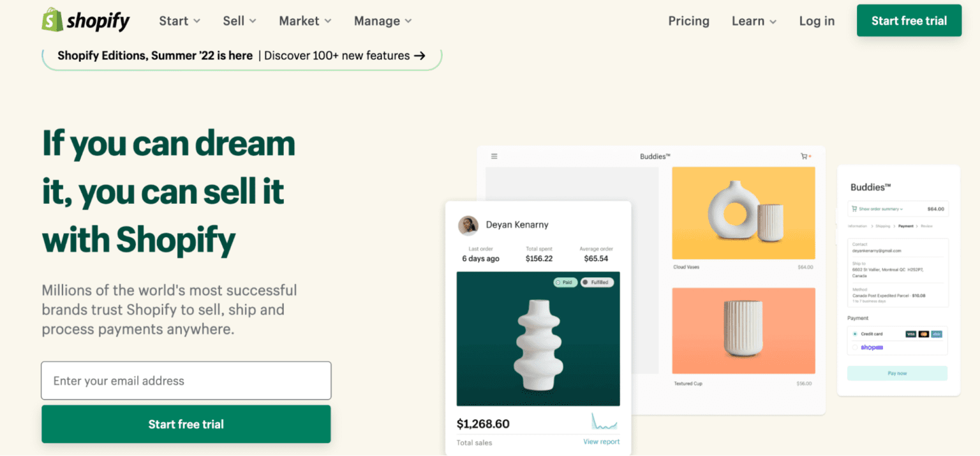Click the cart icon beside Show order summary
Screen dimensions: 980x456
pyautogui.click(x=854, y=209)
